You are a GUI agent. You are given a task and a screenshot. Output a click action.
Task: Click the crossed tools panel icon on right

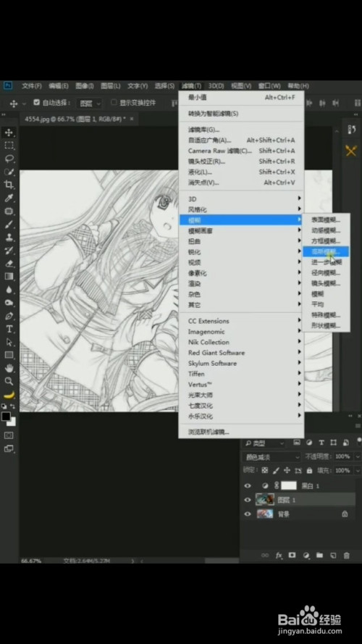(x=351, y=151)
